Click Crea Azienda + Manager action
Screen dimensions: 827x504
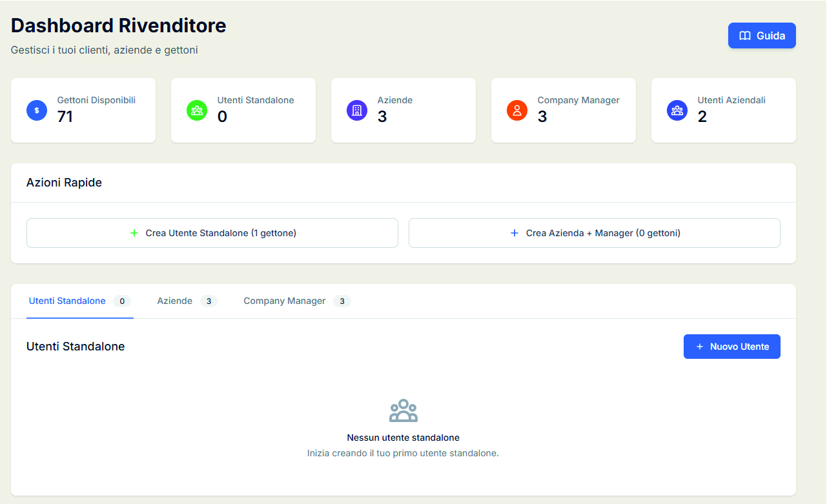pyautogui.click(x=594, y=233)
